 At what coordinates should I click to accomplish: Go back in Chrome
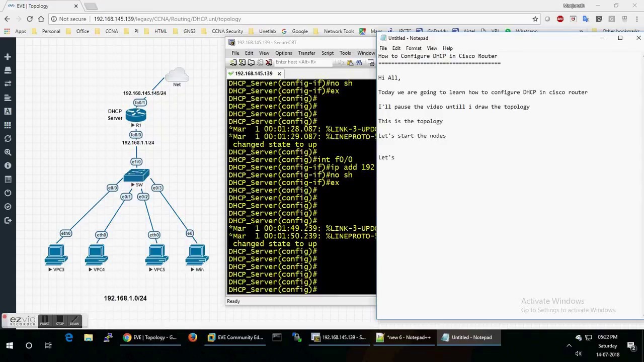coord(7,19)
